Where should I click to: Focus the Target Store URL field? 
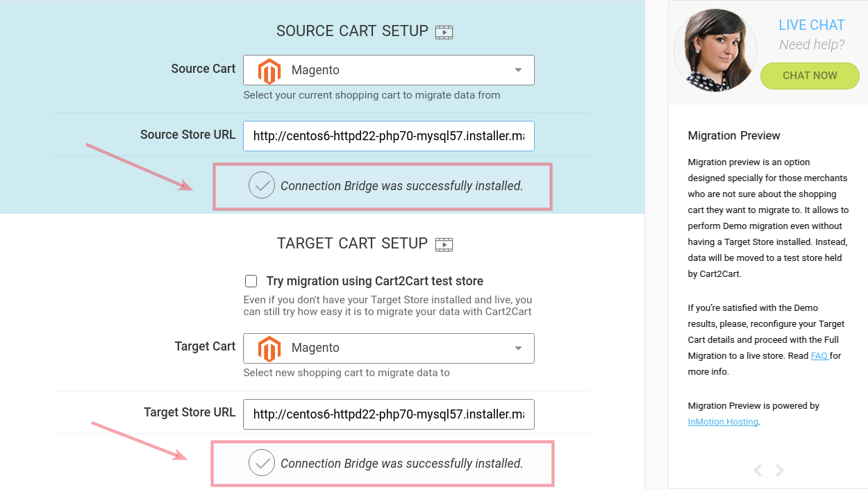click(x=389, y=414)
